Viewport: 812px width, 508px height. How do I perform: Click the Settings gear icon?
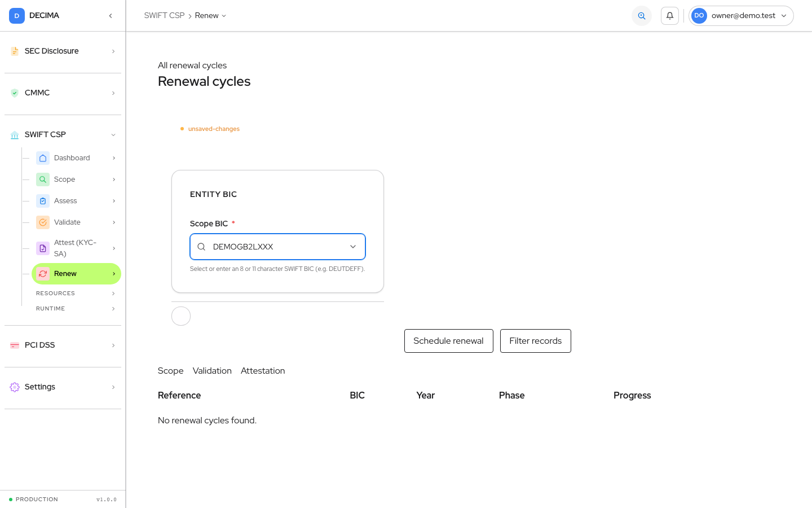click(15, 387)
